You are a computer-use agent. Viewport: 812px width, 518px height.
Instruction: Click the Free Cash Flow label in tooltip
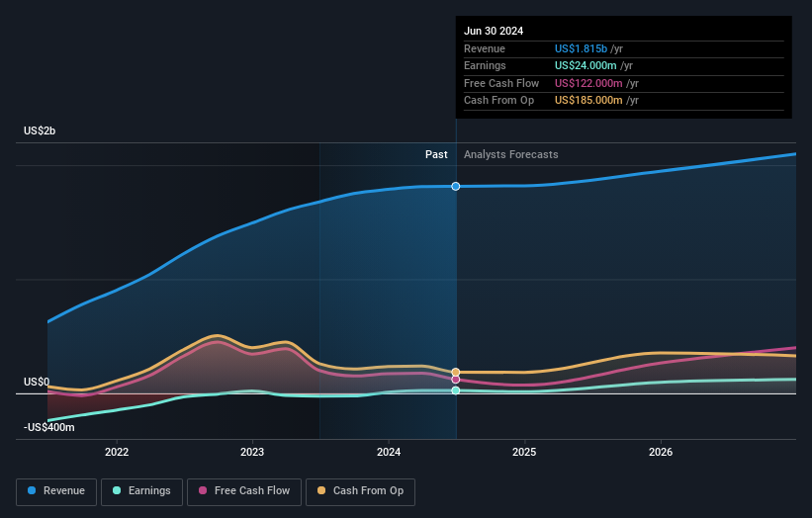501,83
